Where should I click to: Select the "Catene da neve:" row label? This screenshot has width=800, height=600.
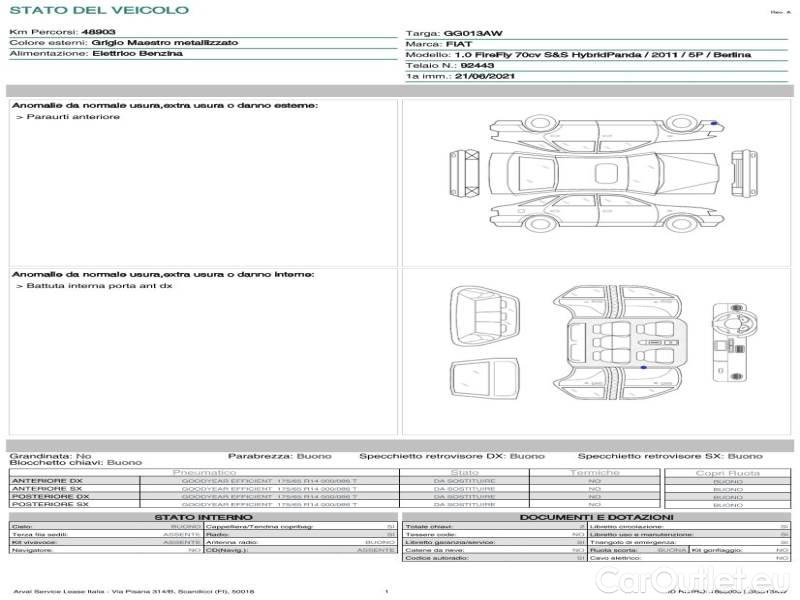[x=435, y=551]
